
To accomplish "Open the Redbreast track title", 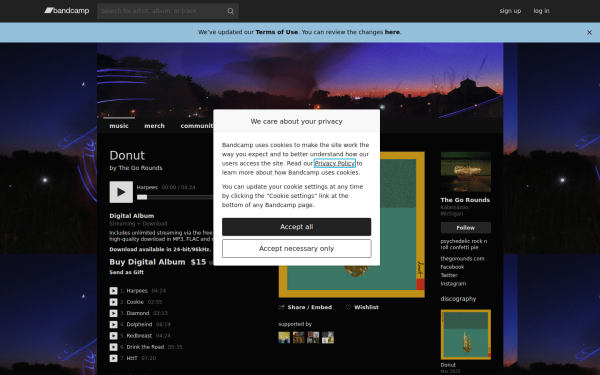I will (139, 336).
